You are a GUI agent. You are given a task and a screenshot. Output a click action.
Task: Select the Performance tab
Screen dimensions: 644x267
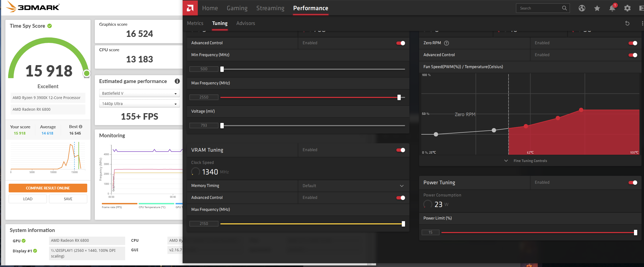pos(311,8)
